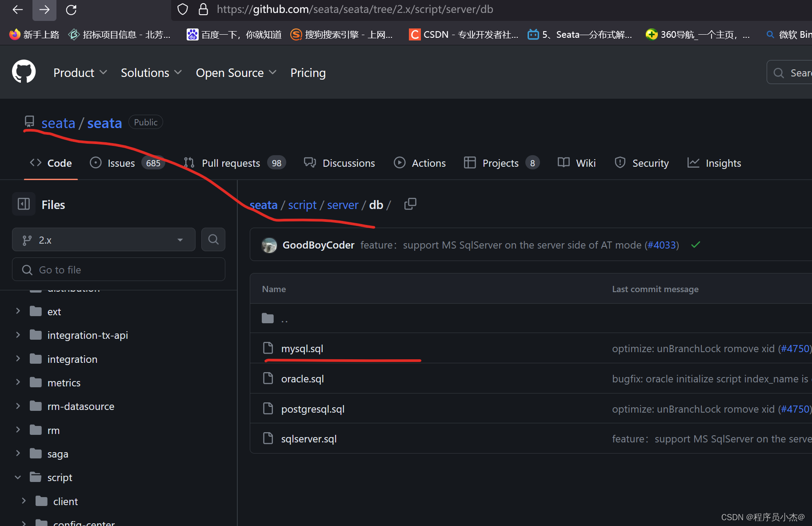Click GoodBoyCoder author name
The width and height of the screenshot is (812, 526).
tap(318, 245)
